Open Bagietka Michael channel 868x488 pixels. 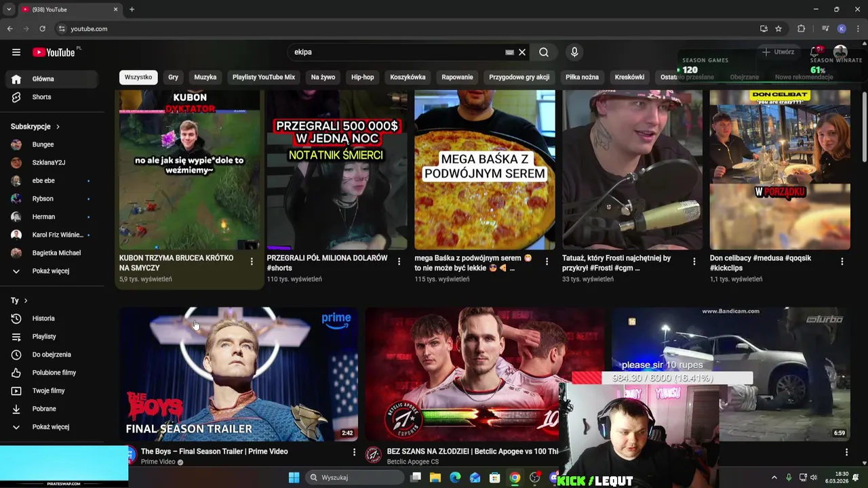52,253
